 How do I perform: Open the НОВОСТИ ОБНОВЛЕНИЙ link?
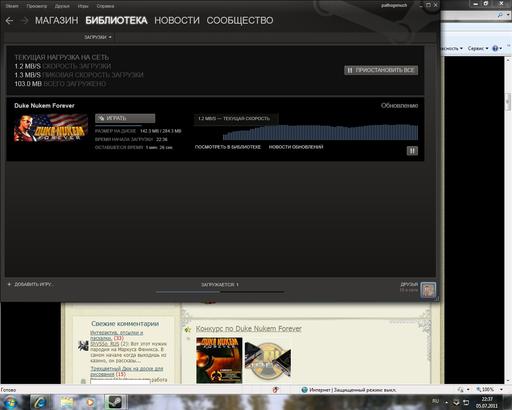click(296, 147)
